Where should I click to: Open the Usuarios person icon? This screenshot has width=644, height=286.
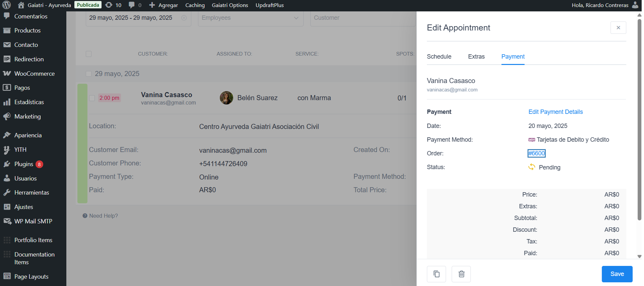7,178
